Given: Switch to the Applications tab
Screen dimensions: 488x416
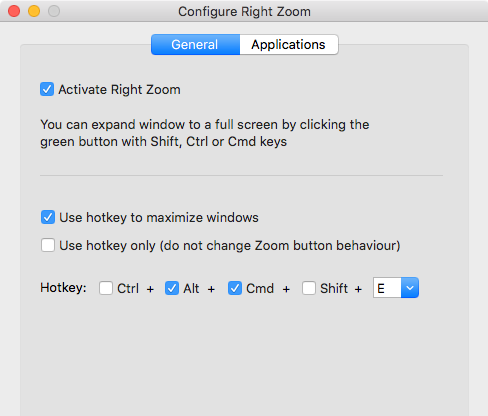Looking at the screenshot, I should (289, 45).
